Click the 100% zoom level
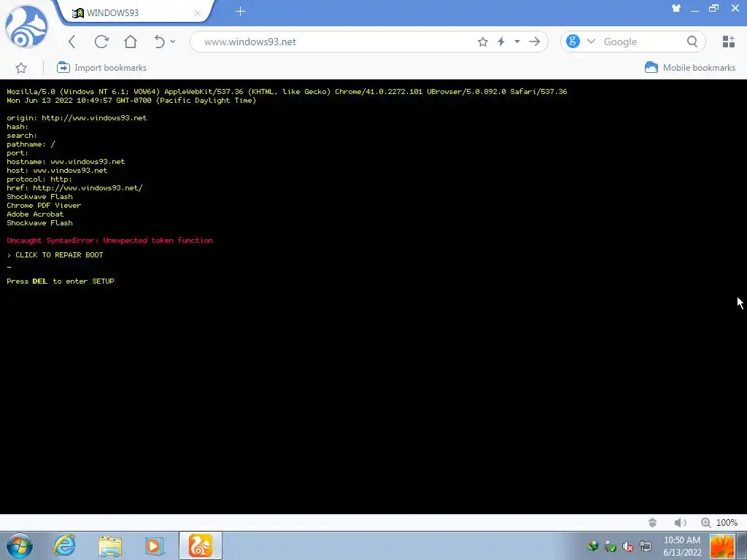The height and width of the screenshot is (560, 747). click(x=727, y=523)
